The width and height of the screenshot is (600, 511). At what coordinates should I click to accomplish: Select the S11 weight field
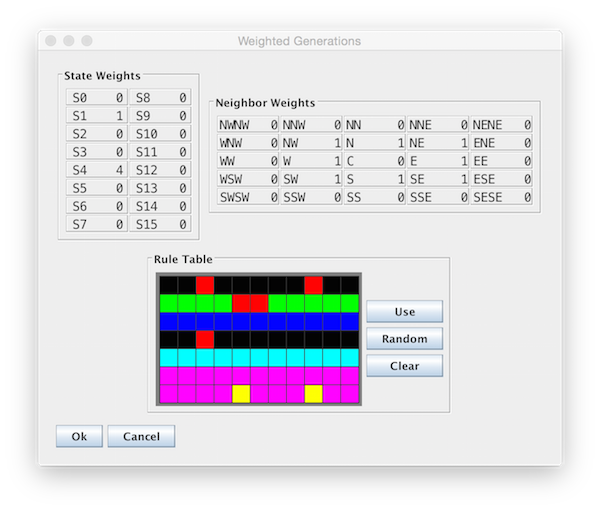click(x=160, y=152)
